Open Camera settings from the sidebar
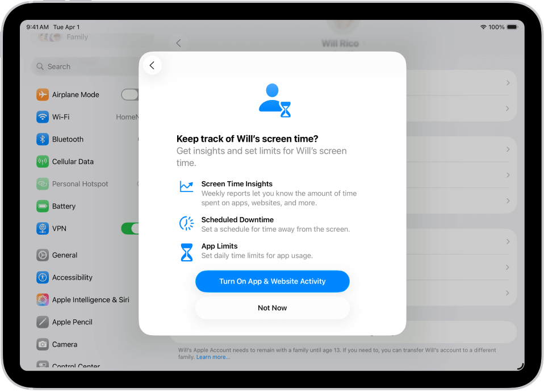 tap(42, 344)
